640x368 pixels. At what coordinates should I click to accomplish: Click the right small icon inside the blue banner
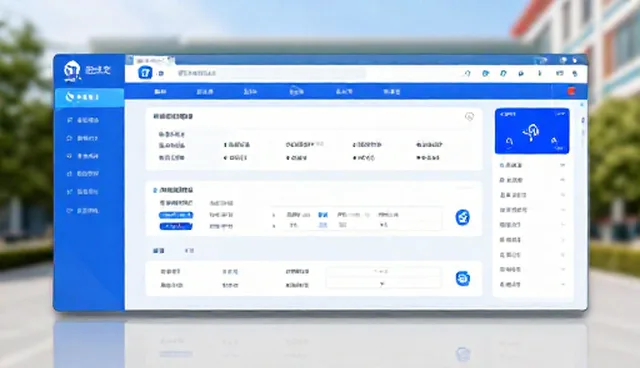(554, 141)
